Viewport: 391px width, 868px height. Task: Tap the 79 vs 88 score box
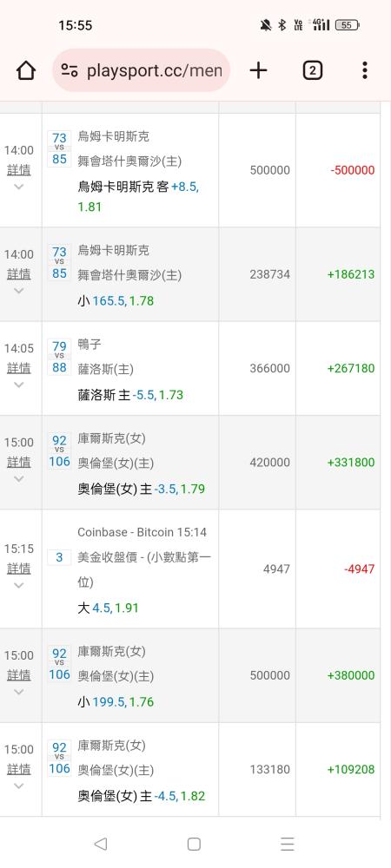pyautogui.click(x=59, y=357)
